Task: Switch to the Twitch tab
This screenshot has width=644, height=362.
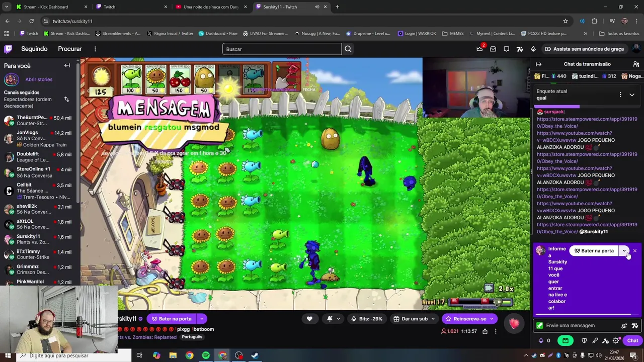Action: [x=132, y=7]
